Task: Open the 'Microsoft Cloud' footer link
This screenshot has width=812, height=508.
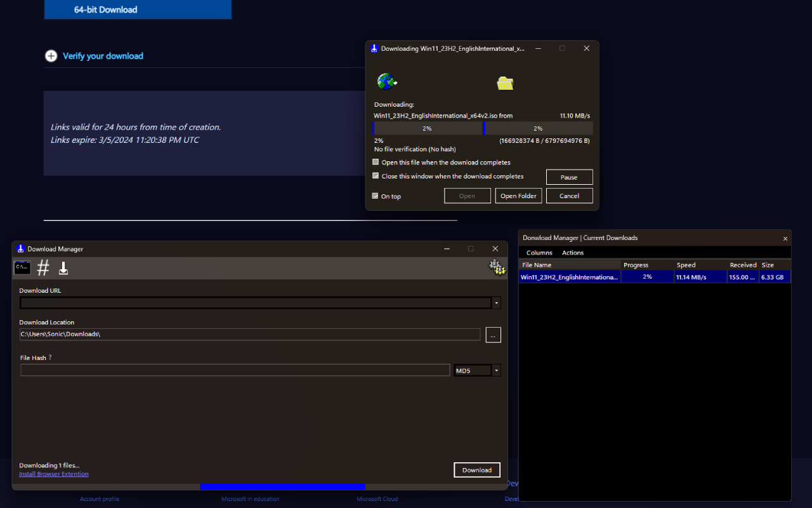Action: point(377,499)
